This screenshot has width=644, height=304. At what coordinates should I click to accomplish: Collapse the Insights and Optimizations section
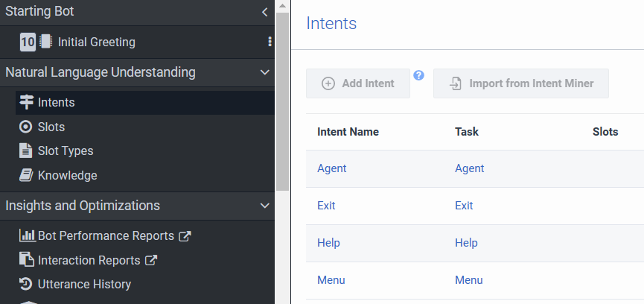click(x=264, y=206)
